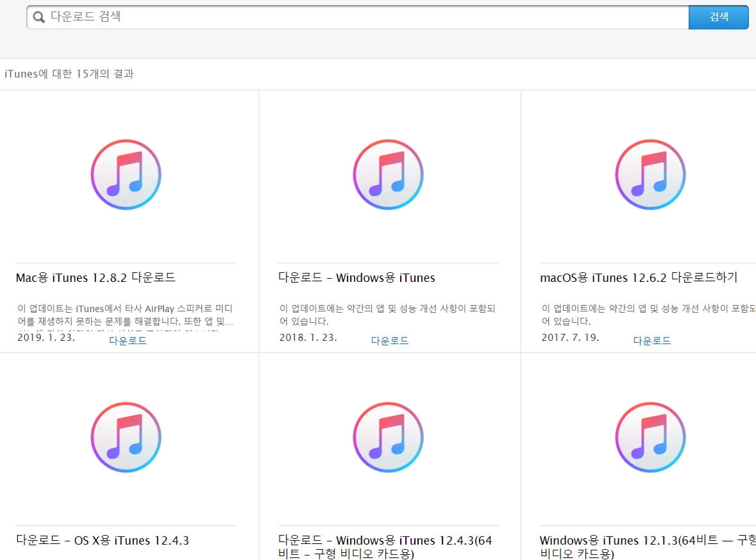Open macOS용 iTunes 12.6.2 다운로드하기 title
This screenshot has width=756, height=560.
[x=639, y=277]
